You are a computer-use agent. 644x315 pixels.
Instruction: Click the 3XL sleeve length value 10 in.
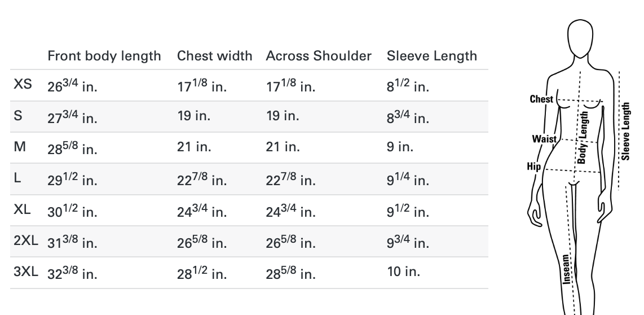(x=403, y=272)
